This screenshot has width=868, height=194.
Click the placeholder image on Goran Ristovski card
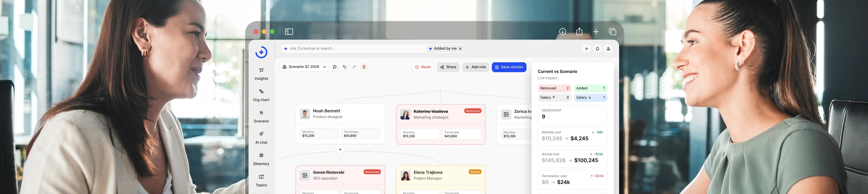305,175
